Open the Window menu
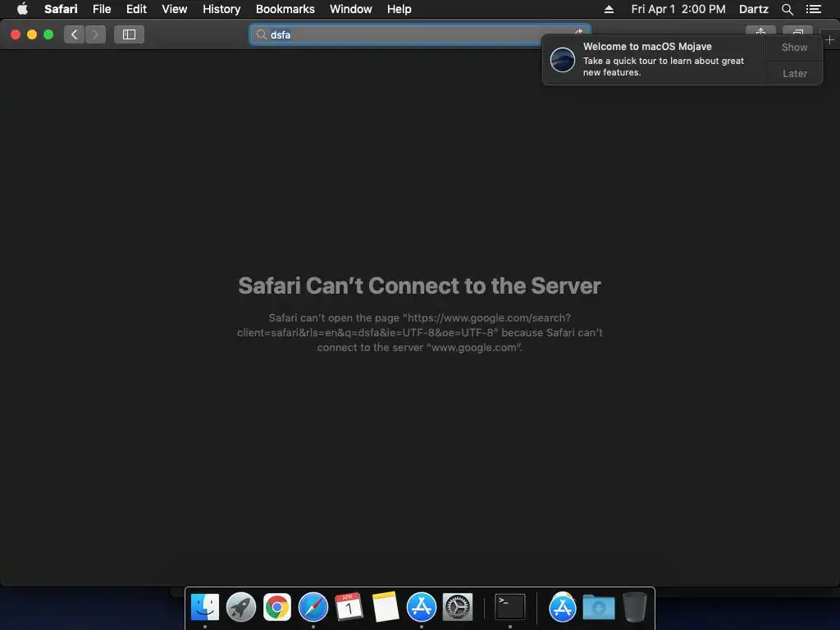This screenshot has height=630, width=840. click(x=350, y=9)
